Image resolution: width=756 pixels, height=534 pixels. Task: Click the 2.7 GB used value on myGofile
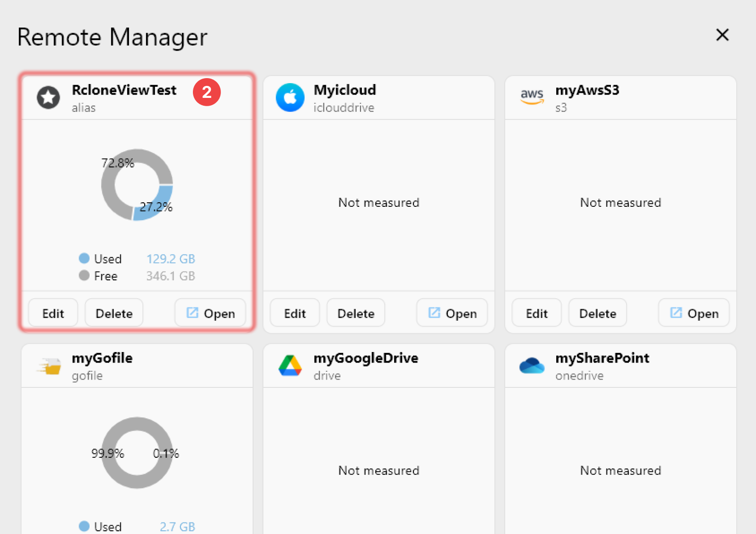click(177, 526)
